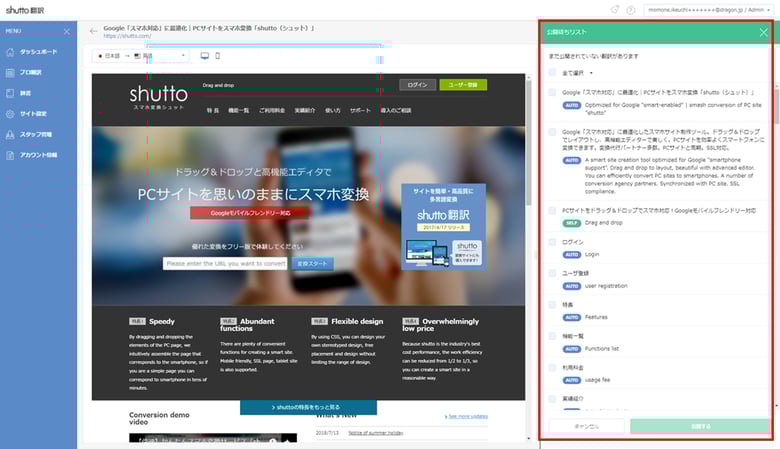Click the shutto 翻訳 logo
This screenshot has height=449, width=780.
click(x=25, y=10)
